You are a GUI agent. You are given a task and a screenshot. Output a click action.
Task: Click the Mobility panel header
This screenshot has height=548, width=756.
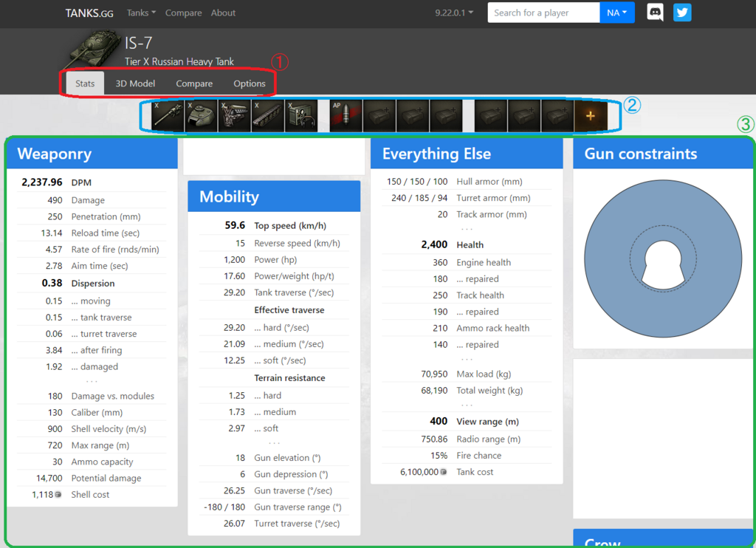pos(274,196)
